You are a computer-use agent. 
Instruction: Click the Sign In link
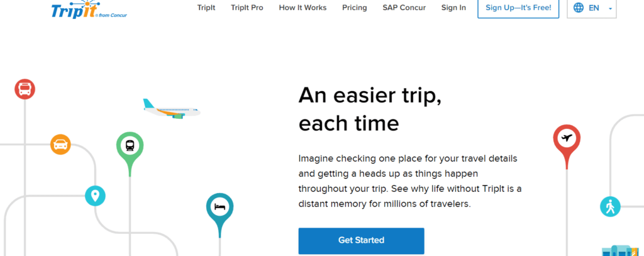(453, 8)
